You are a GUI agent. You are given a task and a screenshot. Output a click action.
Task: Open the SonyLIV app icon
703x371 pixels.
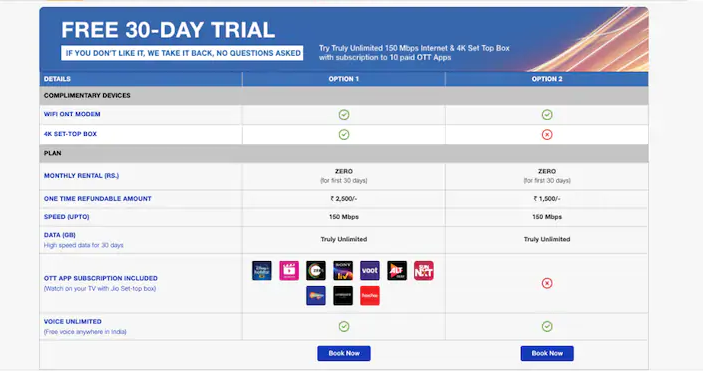point(343,271)
